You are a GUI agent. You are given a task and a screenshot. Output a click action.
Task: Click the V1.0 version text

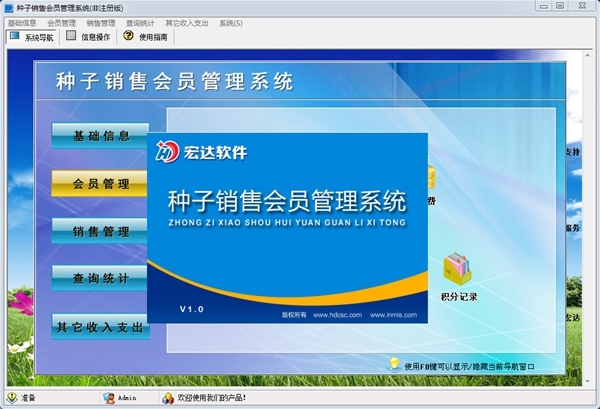(x=192, y=309)
